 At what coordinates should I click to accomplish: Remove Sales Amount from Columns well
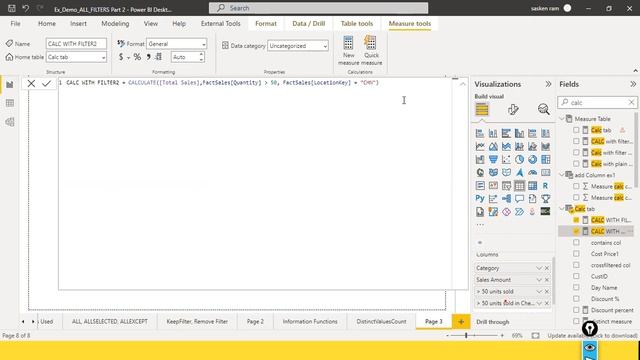(547, 280)
